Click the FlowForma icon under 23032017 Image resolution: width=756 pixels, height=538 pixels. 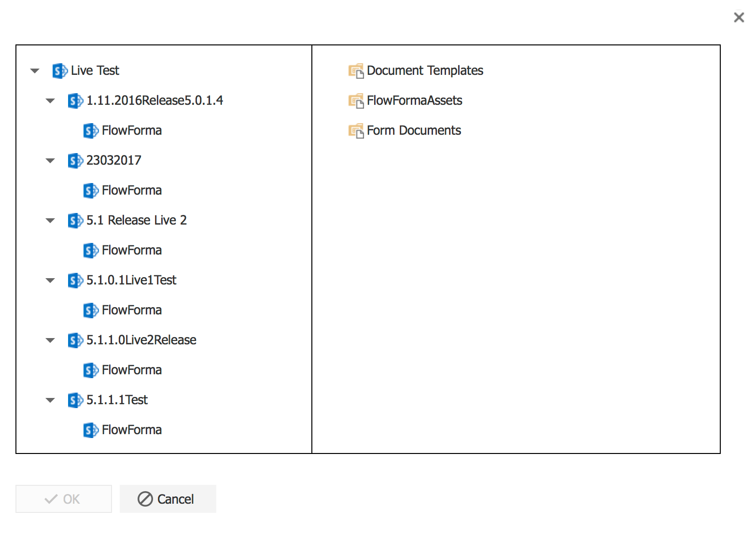[x=91, y=191]
